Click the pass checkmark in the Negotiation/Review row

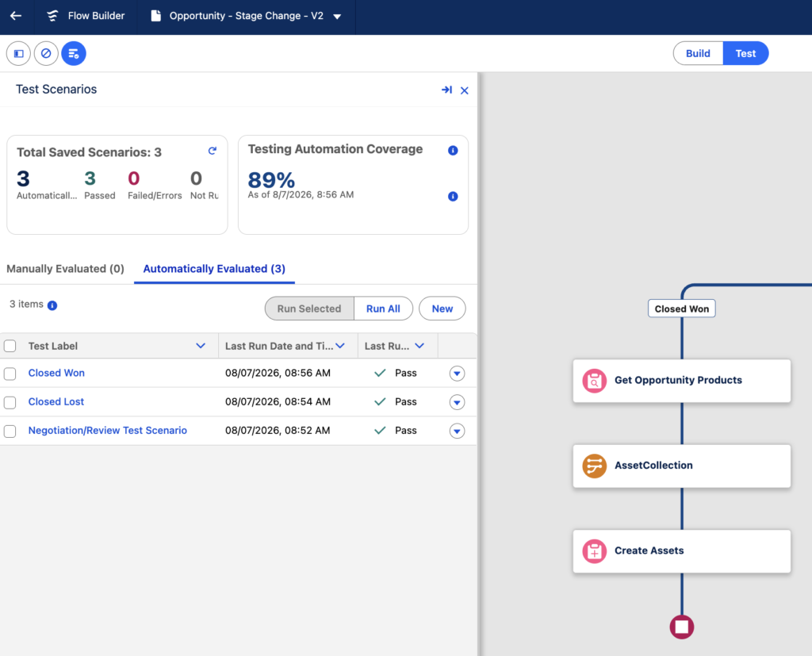pyautogui.click(x=380, y=431)
